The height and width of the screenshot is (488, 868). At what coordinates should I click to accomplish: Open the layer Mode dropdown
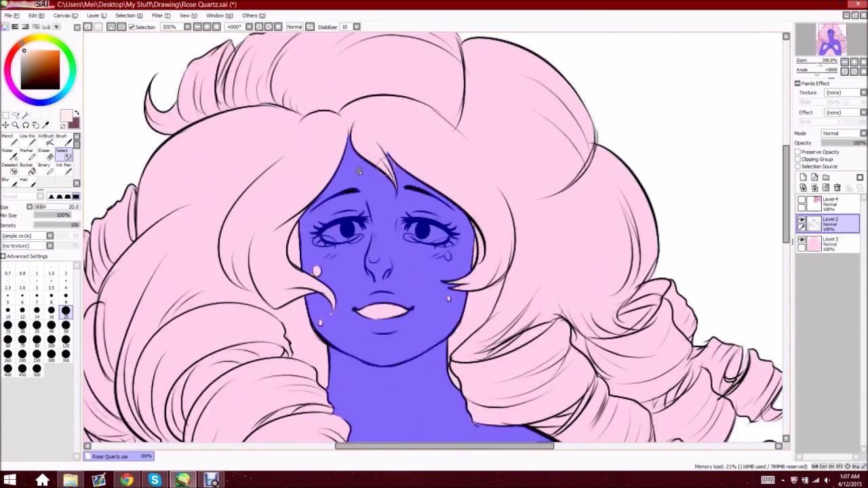[863, 134]
